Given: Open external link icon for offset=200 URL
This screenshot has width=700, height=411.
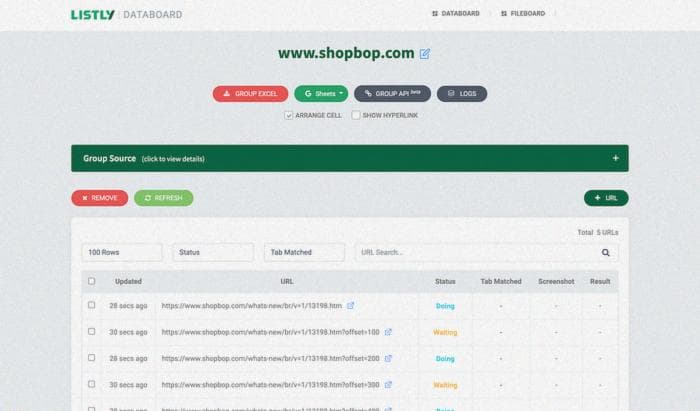Looking at the screenshot, I should coord(388,358).
